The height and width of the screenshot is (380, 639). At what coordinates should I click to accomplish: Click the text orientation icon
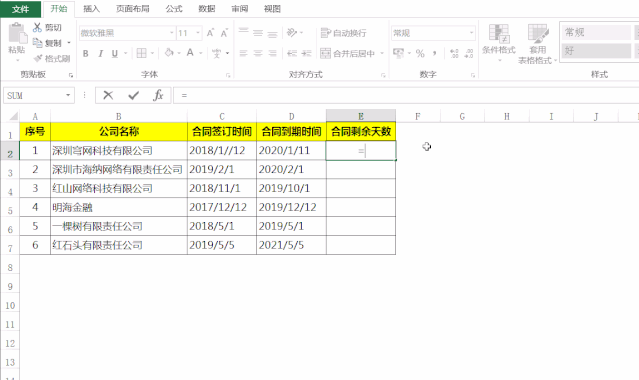click(292, 33)
